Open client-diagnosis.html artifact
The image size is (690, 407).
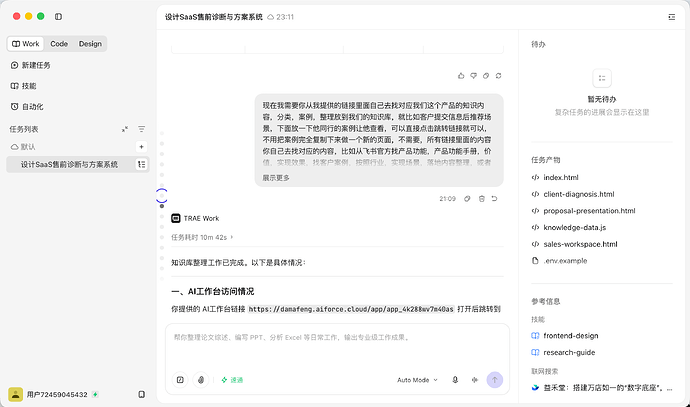pyautogui.click(x=573, y=194)
